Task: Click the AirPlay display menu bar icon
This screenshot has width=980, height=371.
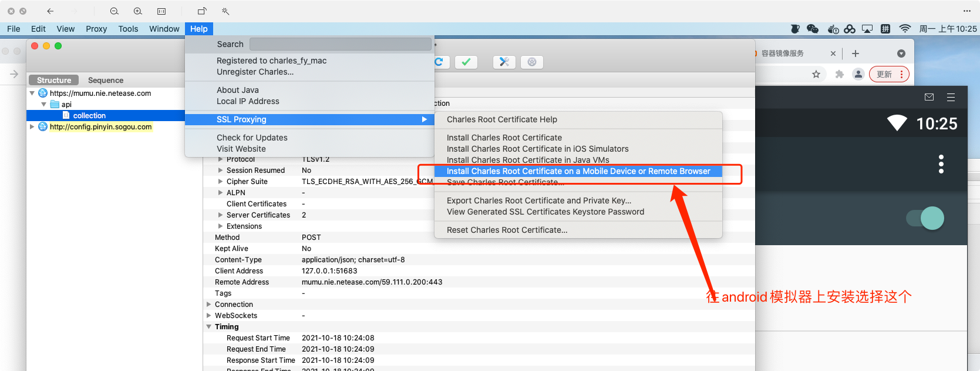Action: coord(867,29)
